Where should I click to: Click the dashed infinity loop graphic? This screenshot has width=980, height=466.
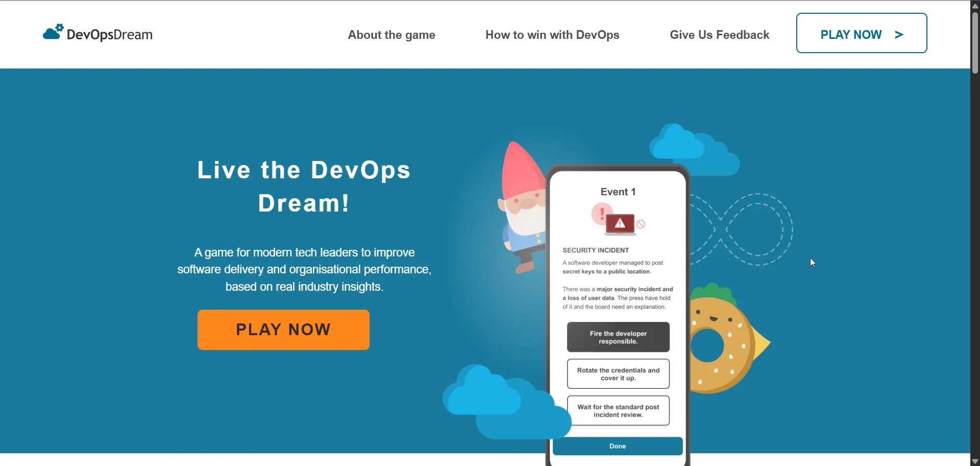click(740, 230)
